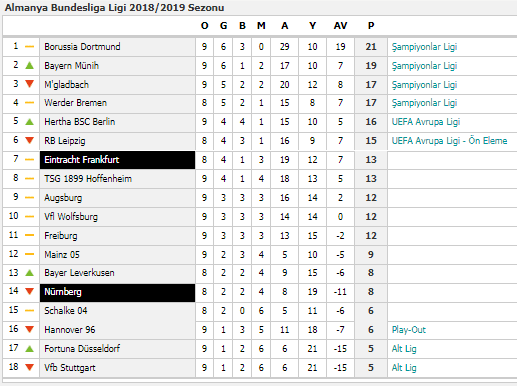The image size is (517, 386).
Task: Click red down arrow beside Vfb Stuttgart
Action: click(30, 367)
